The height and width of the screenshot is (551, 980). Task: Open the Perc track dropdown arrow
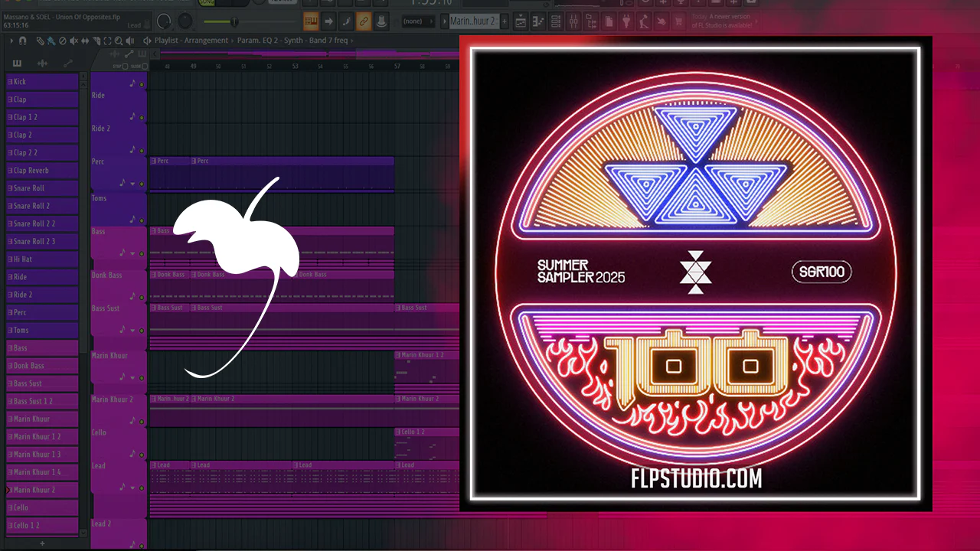pyautogui.click(x=132, y=184)
